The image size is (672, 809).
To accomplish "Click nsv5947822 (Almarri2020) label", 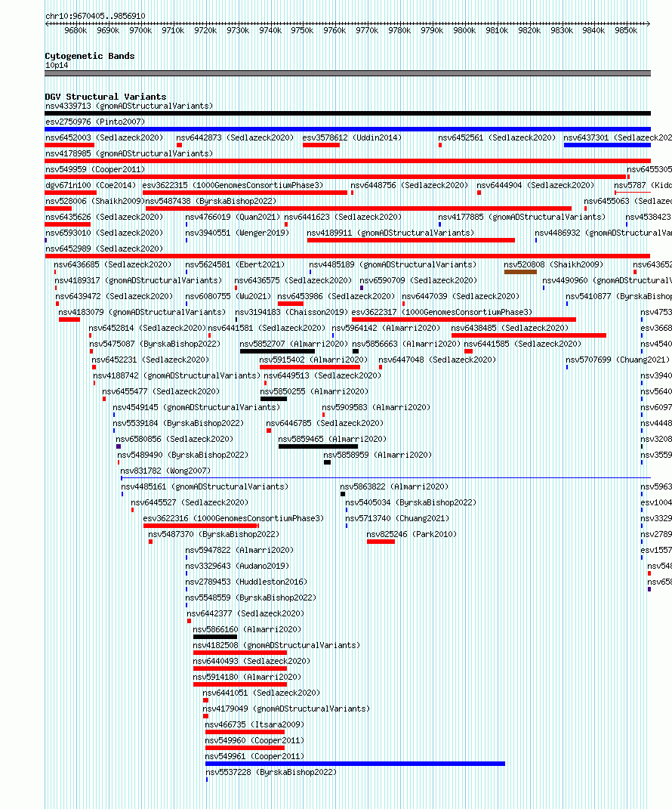I will point(239,551).
